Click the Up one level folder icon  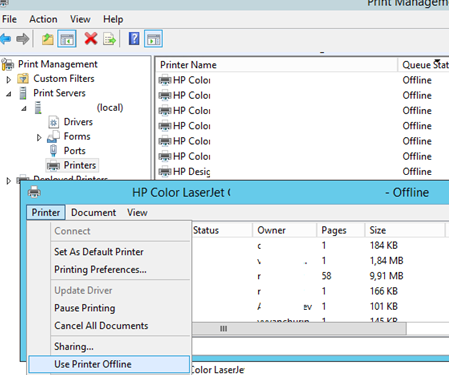pyautogui.click(x=48, y=39)
